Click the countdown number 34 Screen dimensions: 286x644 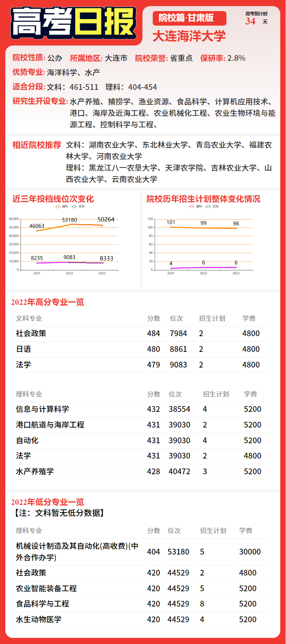(250, 21)
